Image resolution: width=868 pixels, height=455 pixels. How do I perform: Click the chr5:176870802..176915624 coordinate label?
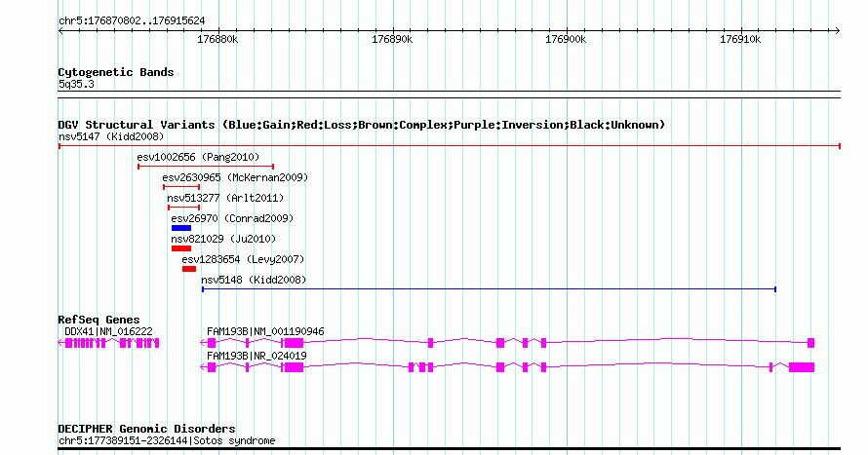click(x=132, y=21)
